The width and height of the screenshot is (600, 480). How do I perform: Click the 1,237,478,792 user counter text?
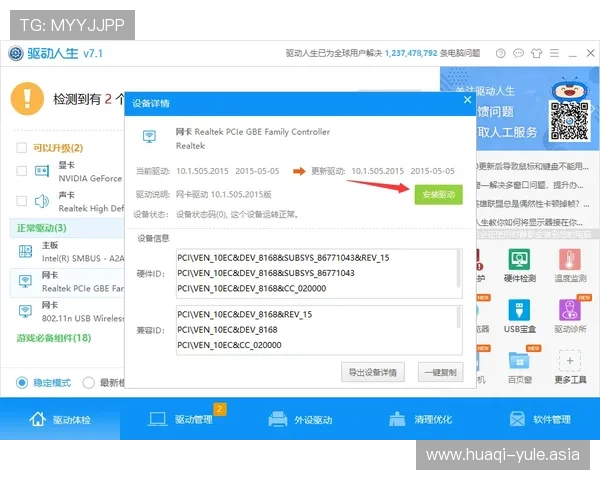pyautogui.click(x=411, y=53)
